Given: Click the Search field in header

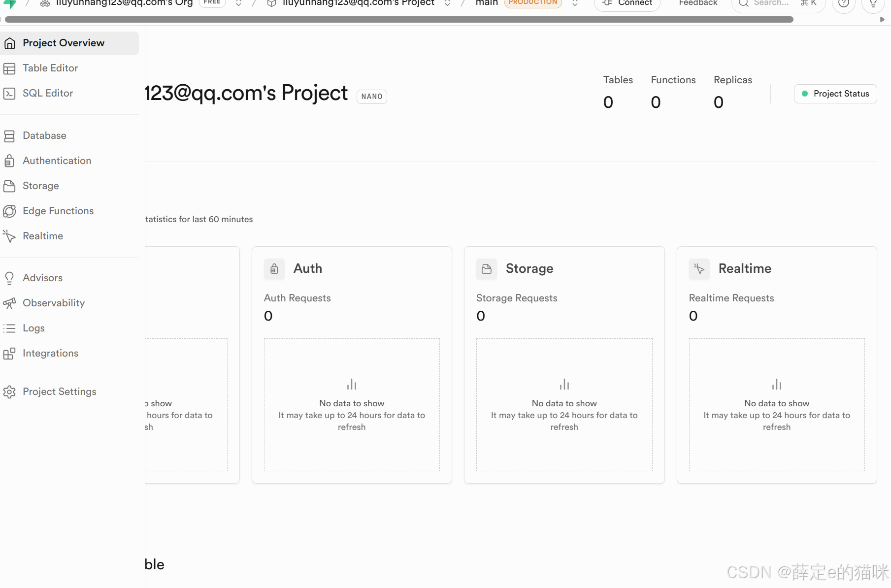Looking at the screenshot, I should tap(778, 3).
